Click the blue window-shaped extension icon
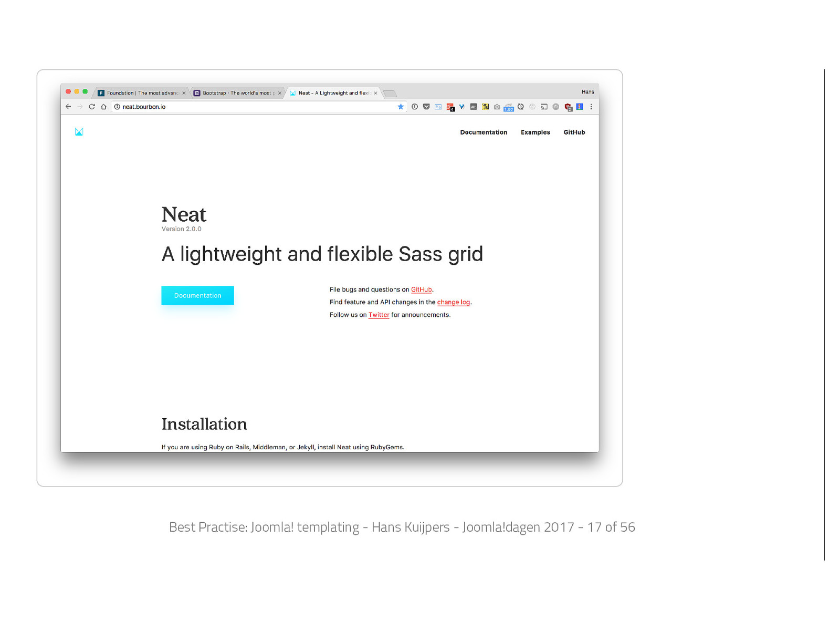 click(438, 107)
